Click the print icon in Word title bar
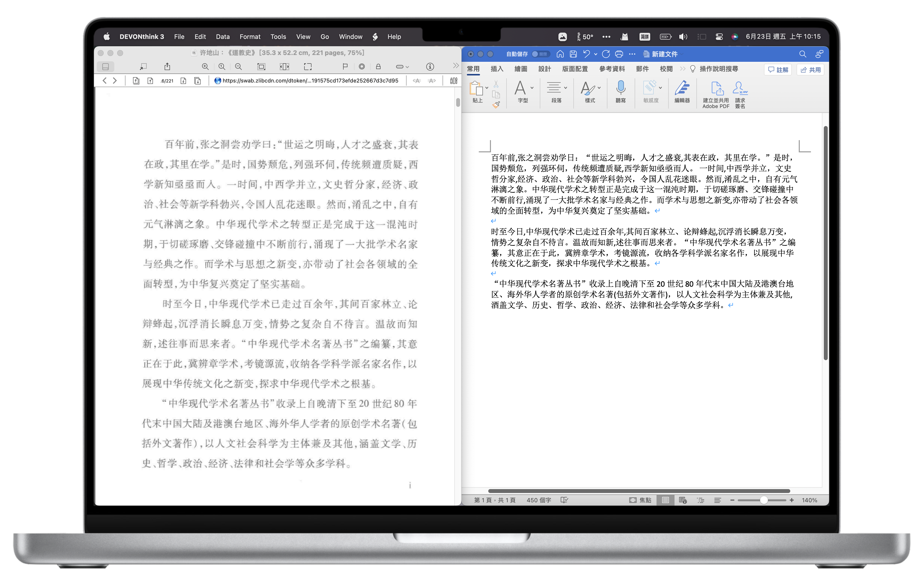 pos(619,54)
